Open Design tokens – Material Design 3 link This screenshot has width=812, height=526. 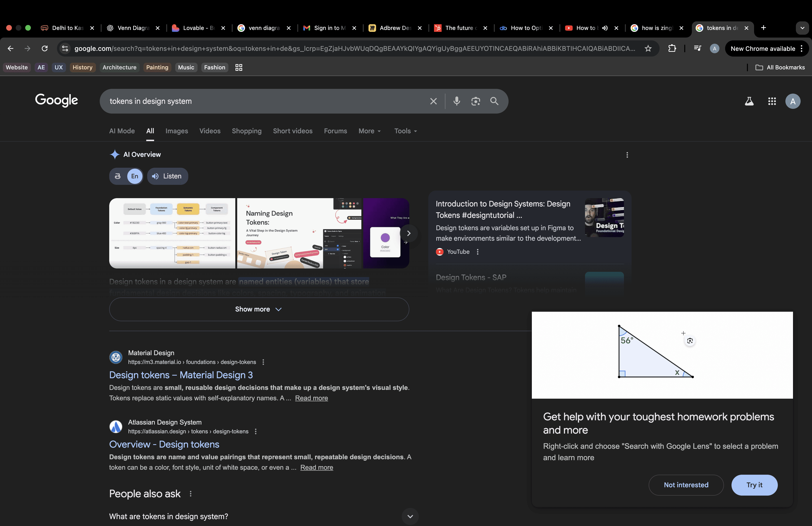pyautogui.click(x=181, y=375)
